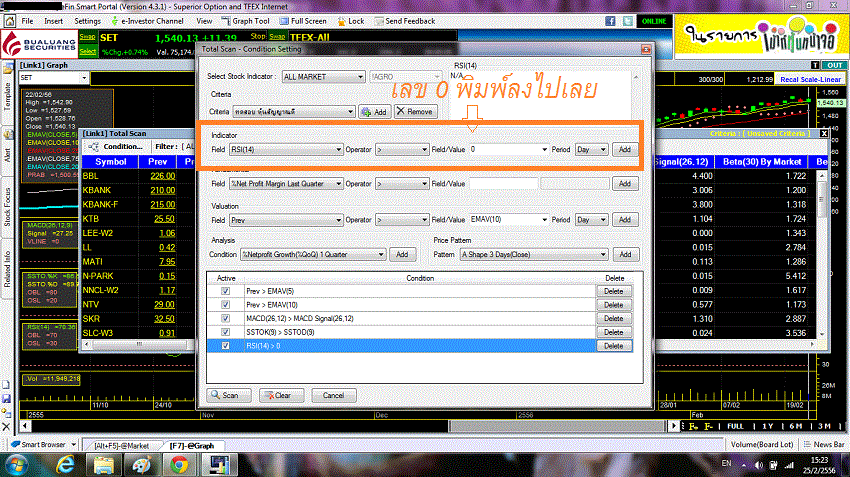
Task: Open the Valuation Field Prev dropdown
Action: pyautogui.click(x=286, y=220)
